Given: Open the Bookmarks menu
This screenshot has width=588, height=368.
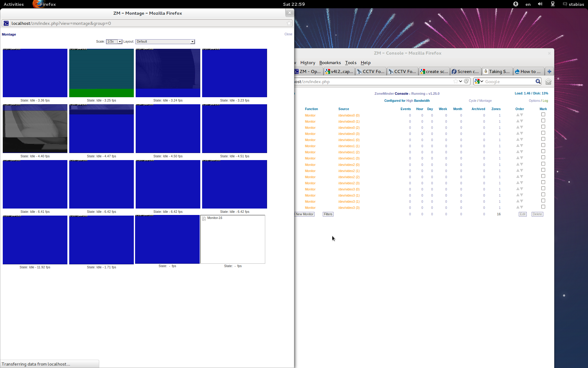Looking at the screenshot, I should click(330, 63).
